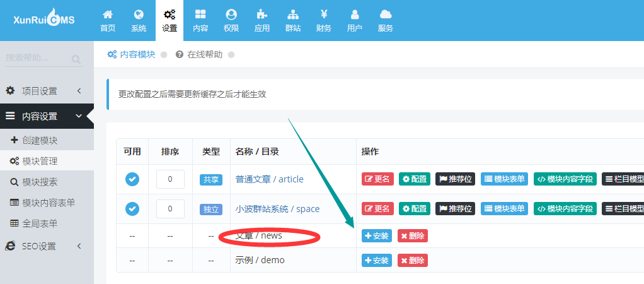Click 配置 for the space module
The width and height of the screenshot is (644, 284).
pos(415,209)
